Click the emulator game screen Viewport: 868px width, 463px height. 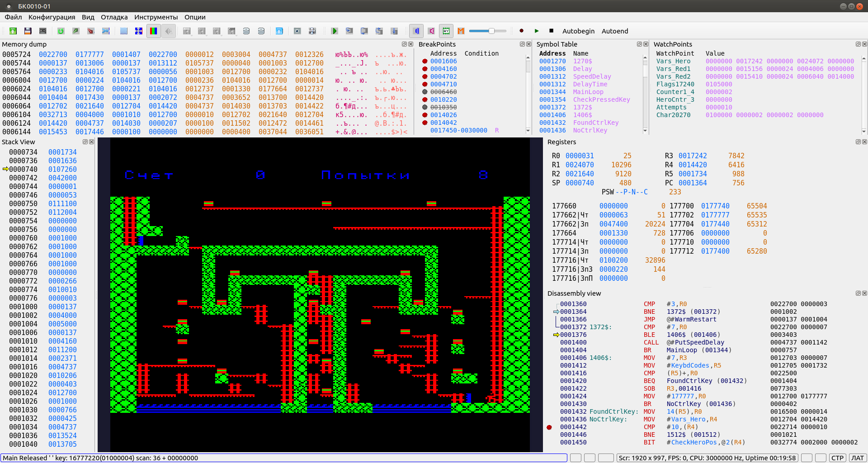(x=320, y=295)
